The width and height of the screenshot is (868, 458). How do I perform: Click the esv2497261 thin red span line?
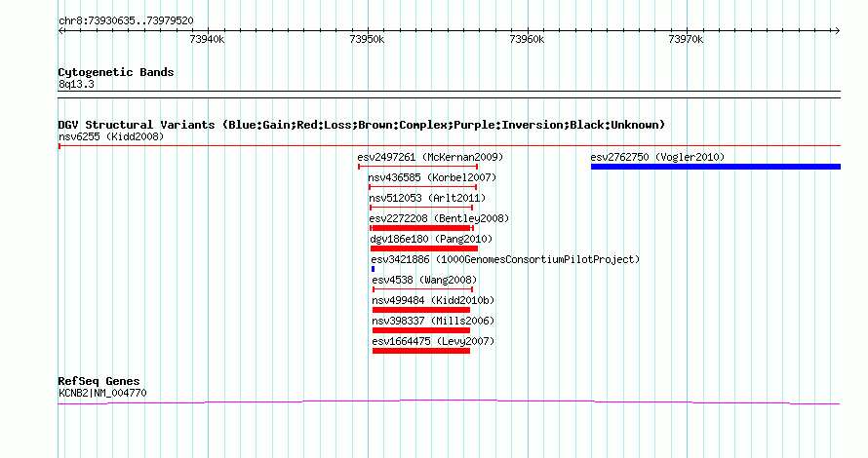pos(418,167)
